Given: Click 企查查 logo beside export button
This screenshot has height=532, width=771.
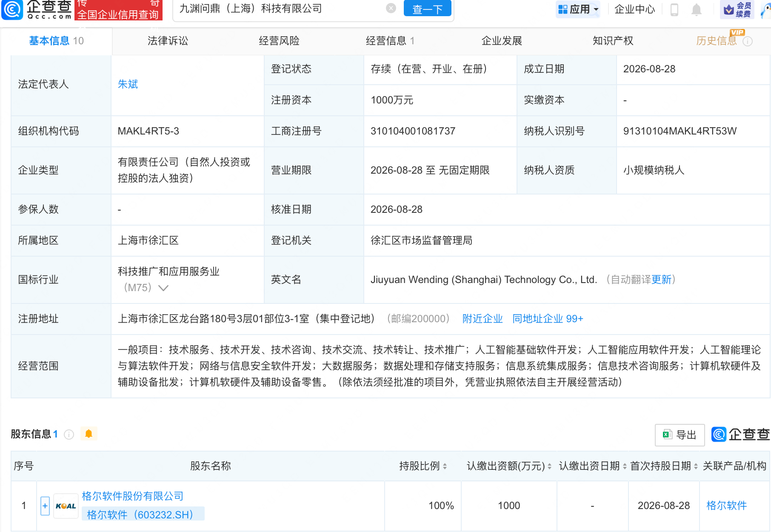Looking at the screenshot, I should click(x=740, y=435).
